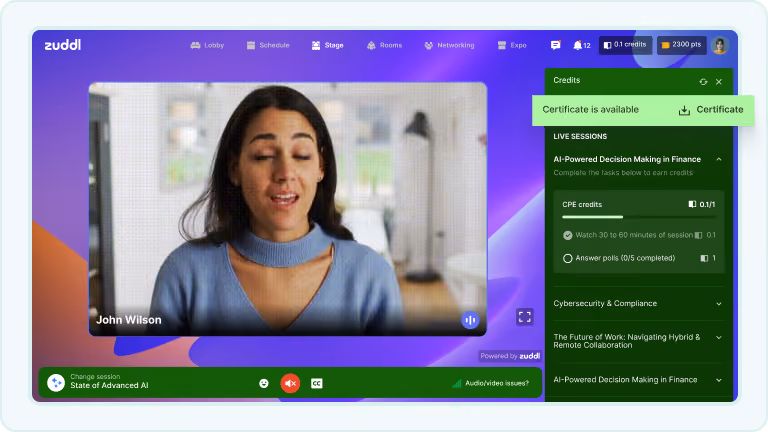Refresh the Credits panel

[703, 82]
